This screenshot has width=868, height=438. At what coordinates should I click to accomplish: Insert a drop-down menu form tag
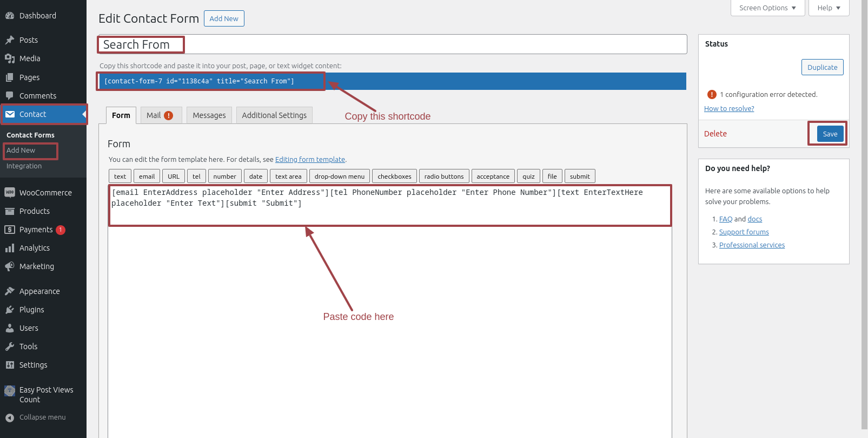pyautogui.click(x=339, y=176)
